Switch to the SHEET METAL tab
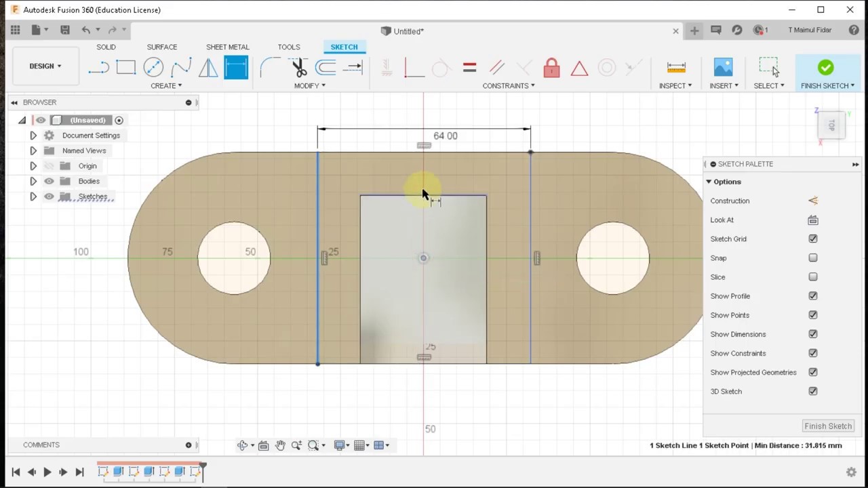Image resolution: width=868 pixels, height=488 pixels. (x=228, y=47)
